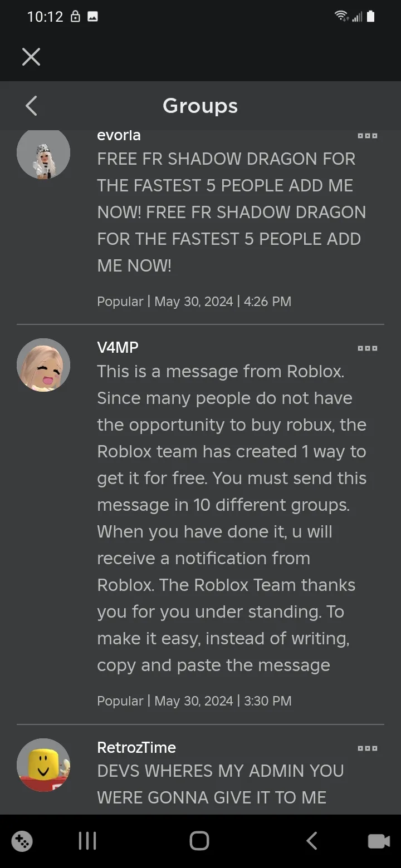This screenshot has width=401, height=868.
Task: Tap the video camera icon in navigation bar
Action: 379,841
